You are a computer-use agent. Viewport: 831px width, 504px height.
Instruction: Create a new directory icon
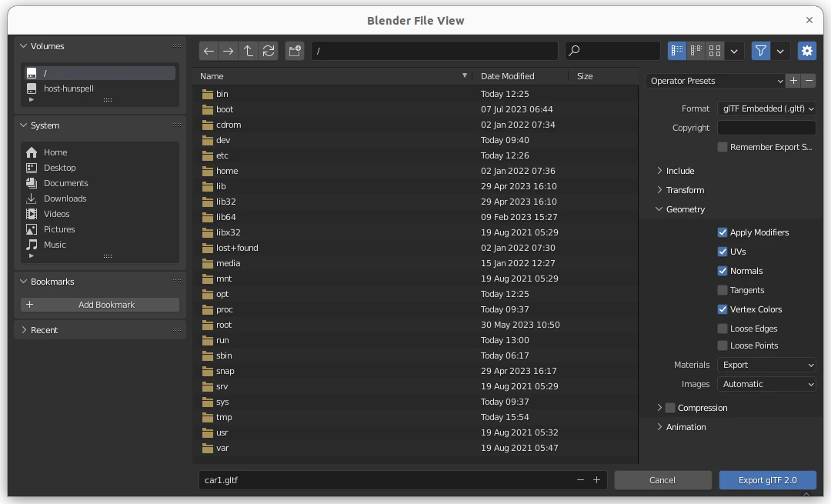pyautogui.click(x=294, y=51)
